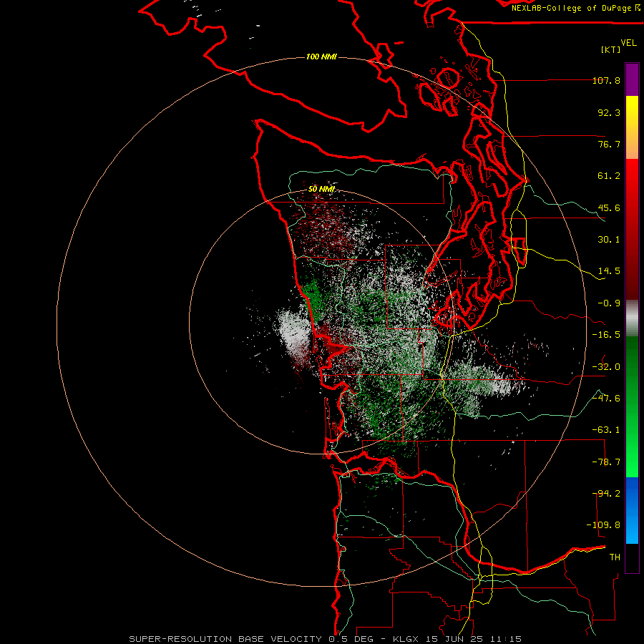Click the [KT] units label

click(611, 49)
